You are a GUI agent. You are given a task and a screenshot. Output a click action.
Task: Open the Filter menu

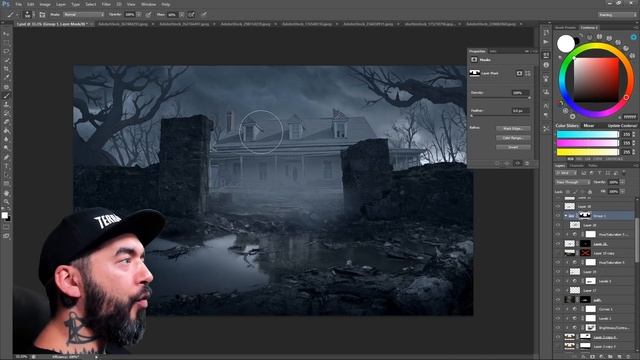pos(106,4)
